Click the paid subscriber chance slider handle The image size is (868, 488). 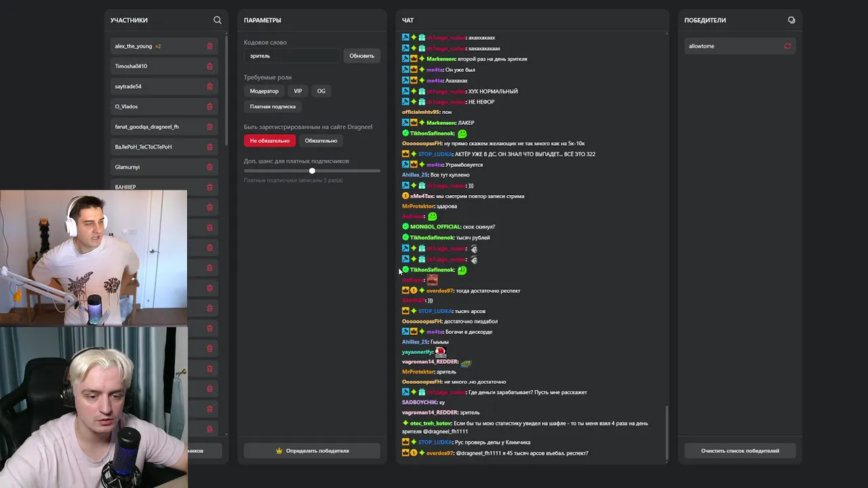click(312, 171)
